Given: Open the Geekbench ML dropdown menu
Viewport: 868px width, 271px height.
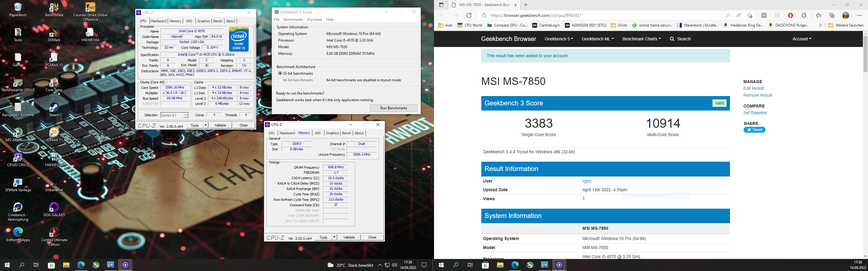Looking at the screenshot, I should coord(597,39).
